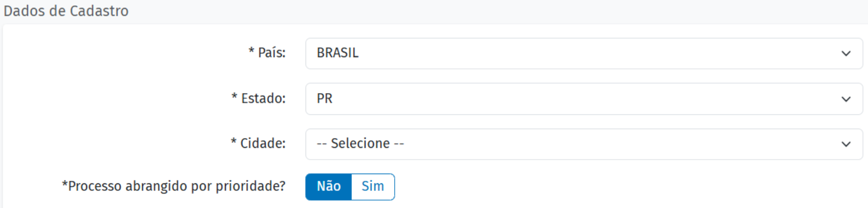Click the Cidade field label
Screen dimensions: 868x208
[x=263, y=143]
